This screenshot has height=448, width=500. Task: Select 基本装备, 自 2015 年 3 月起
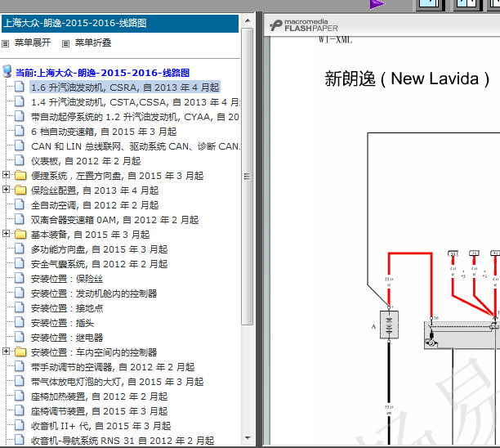(90, 234)
